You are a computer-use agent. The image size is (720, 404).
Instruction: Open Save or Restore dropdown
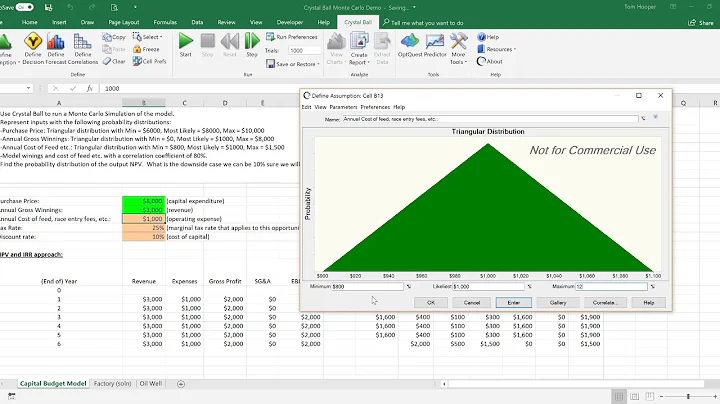(292, 64)
